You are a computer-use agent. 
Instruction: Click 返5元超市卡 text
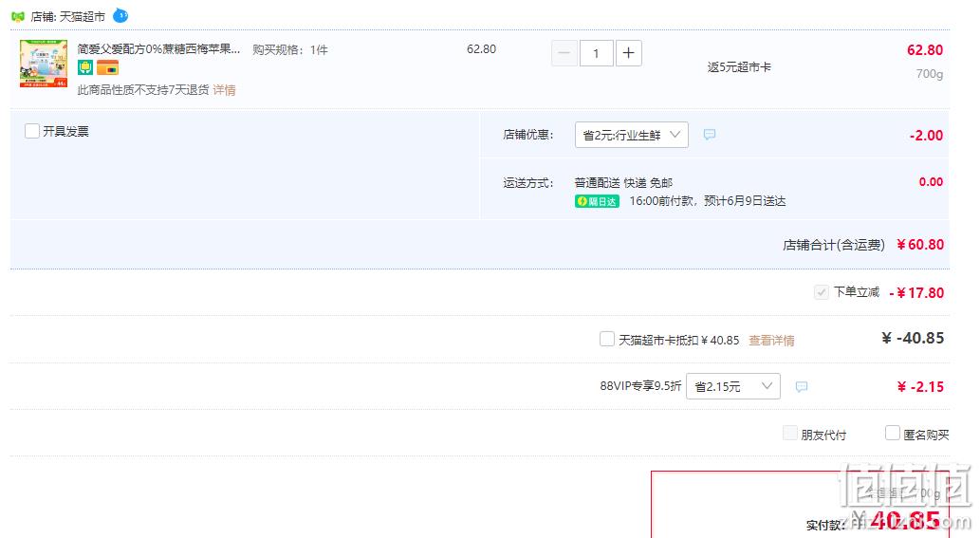click(739, 67)
